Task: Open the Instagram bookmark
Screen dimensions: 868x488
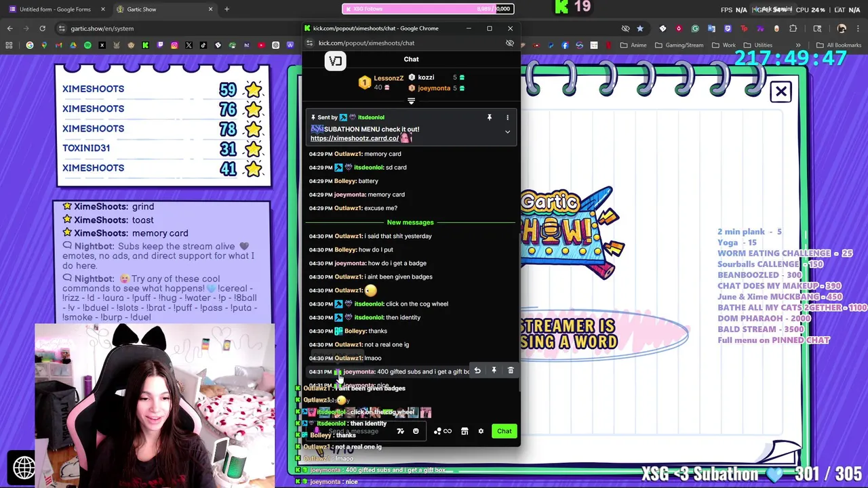Action: [174, 45]
